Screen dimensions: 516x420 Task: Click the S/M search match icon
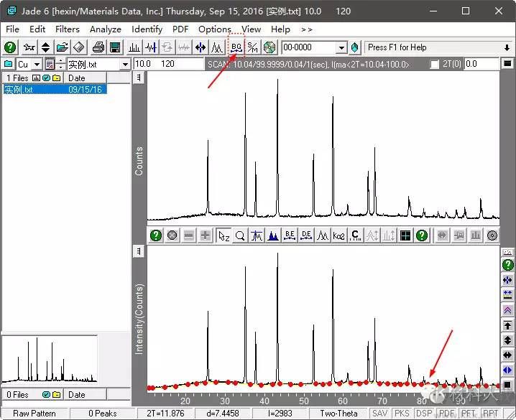click(253, 47)
